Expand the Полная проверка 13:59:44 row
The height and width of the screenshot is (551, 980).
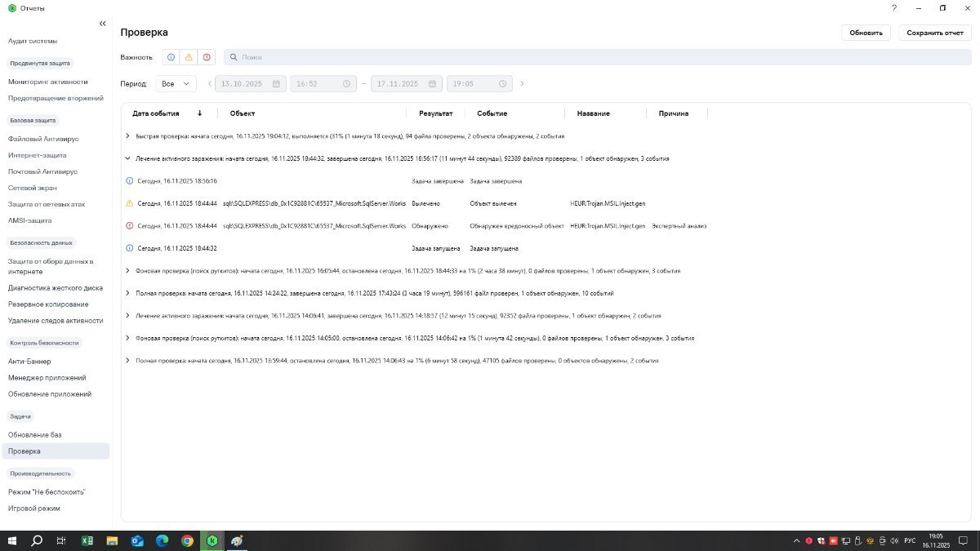pyautogui.click(x=127, y=360)
